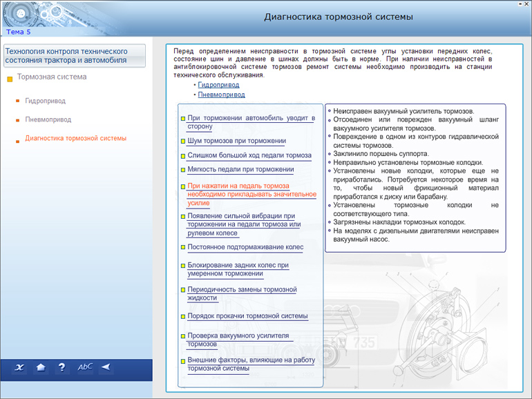Click the title Диагностика тормозной системы
The width and height of the screenshot is (532, 399).
[339, 17]
